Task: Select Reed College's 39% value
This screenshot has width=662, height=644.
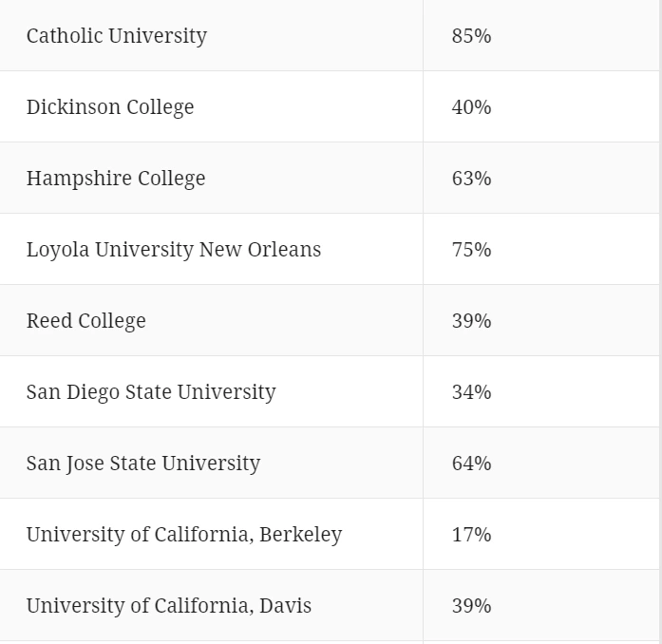Action: [x=471, y=321]
